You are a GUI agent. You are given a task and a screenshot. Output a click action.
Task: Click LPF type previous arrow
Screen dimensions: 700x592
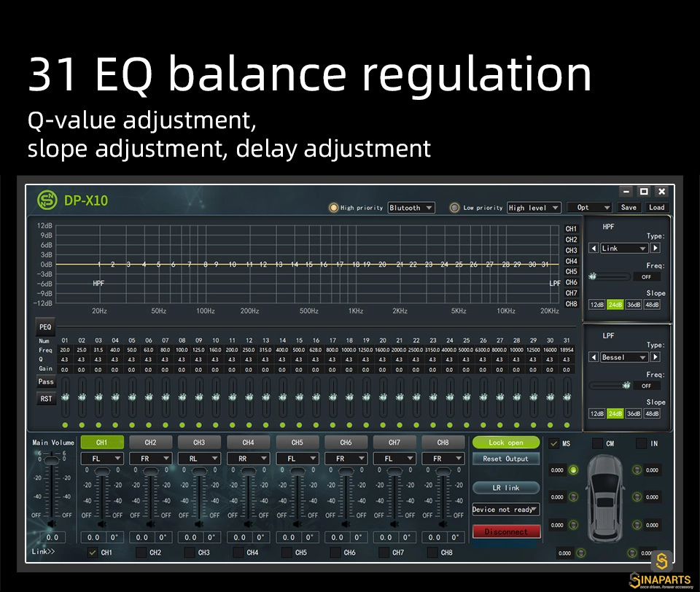(x=594, y=357)
